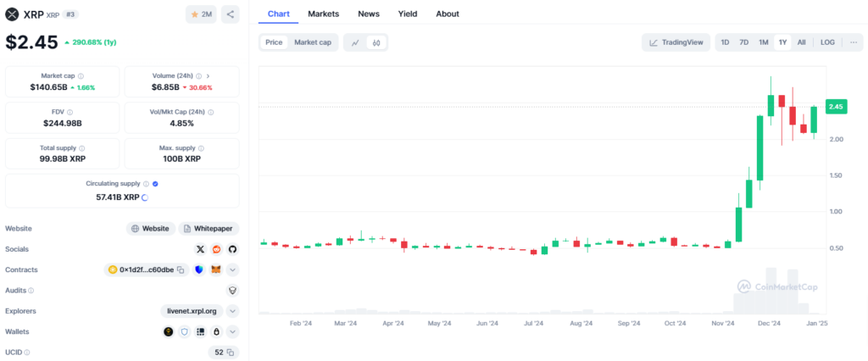The image size is (868, 361).
Task: Open the share icon button
Action: pos(231,14)
